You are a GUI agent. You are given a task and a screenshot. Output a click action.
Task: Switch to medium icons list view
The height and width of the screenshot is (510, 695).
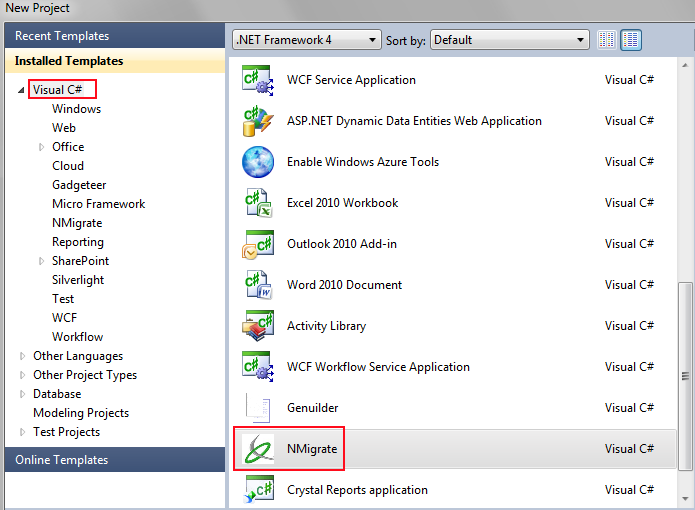(630, 40)
